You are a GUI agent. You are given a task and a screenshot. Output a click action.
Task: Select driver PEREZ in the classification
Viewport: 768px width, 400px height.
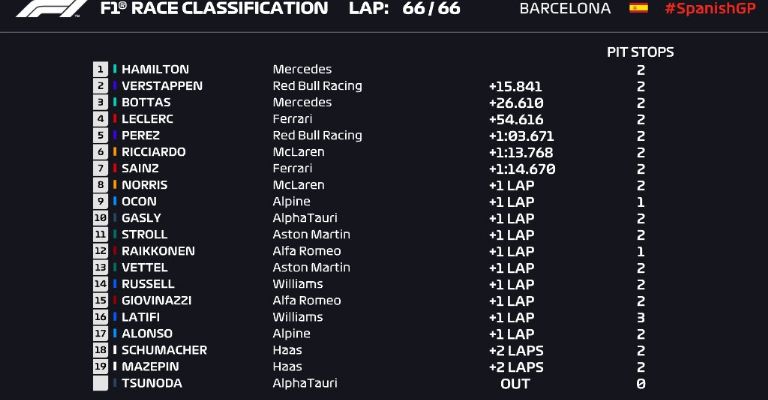141,135
